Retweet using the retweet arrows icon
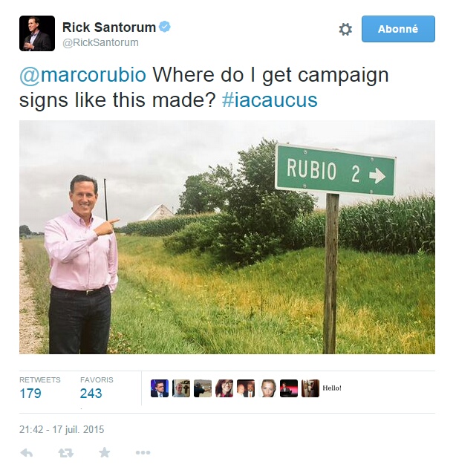 (x=65, y=453)
